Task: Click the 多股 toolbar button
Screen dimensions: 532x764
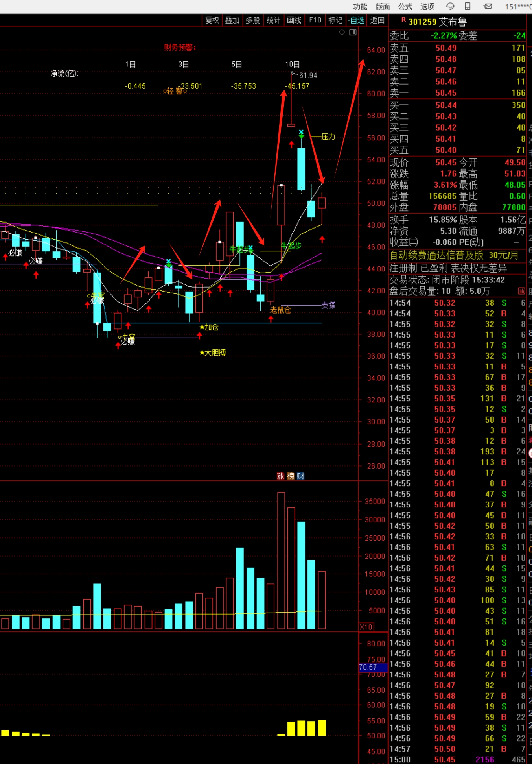Action: (253, 20)
